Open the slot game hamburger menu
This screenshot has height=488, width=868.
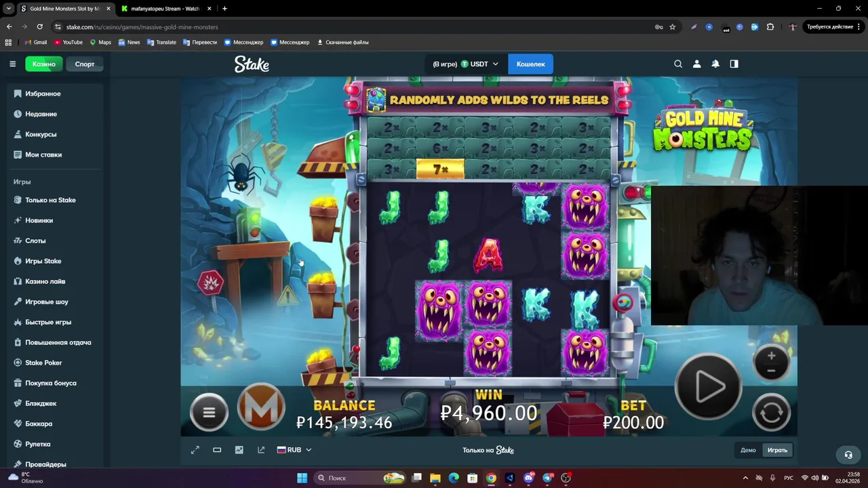click(209, 412)
